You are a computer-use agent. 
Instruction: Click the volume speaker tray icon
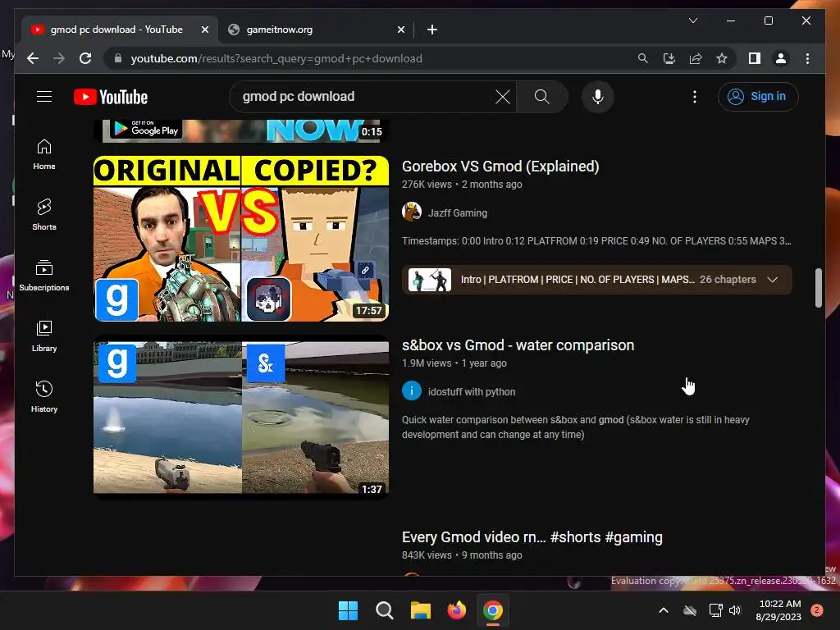click(x=735, y=610)
